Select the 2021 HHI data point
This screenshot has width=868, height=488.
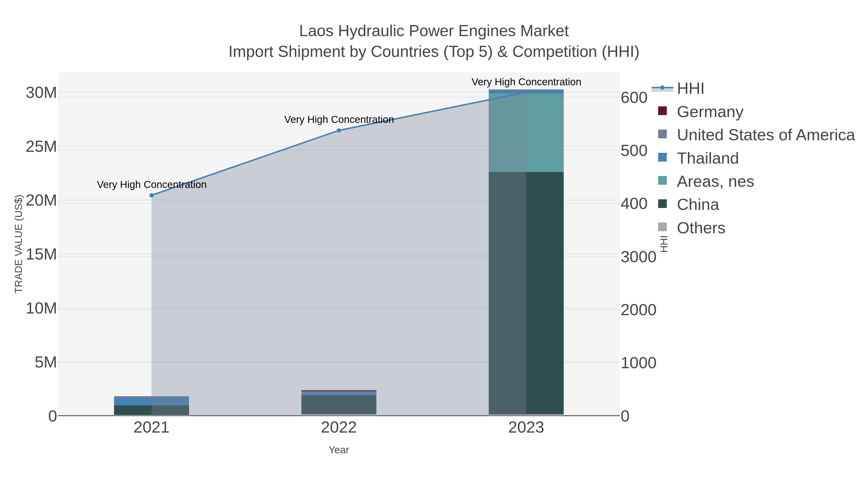[152, 195]
